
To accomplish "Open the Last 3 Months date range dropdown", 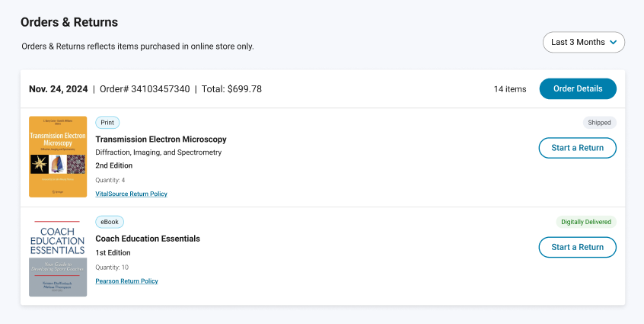I will 583,43.
